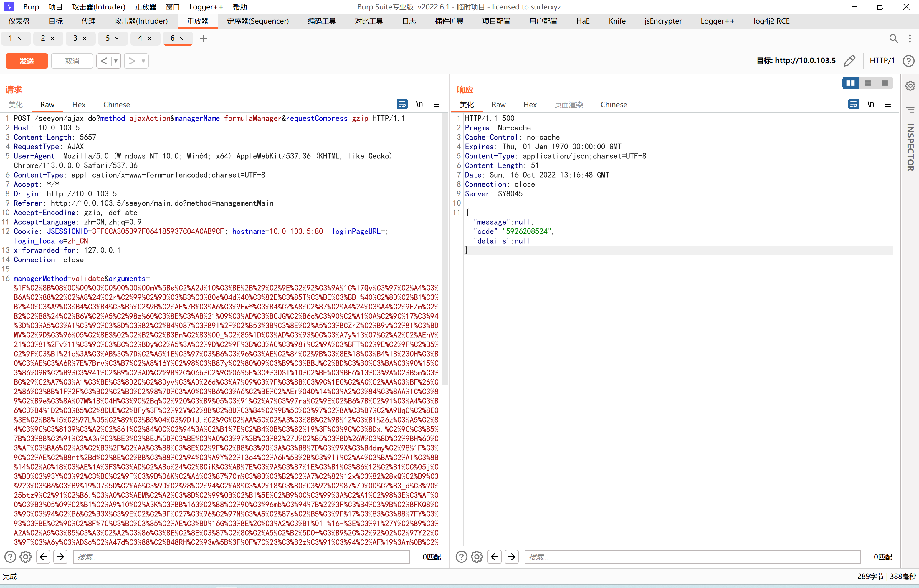This screenshot has width=919, height=588.
Task: Toggle word wrap in request pane
Action: pyautogui.click(x=402, y=104)
